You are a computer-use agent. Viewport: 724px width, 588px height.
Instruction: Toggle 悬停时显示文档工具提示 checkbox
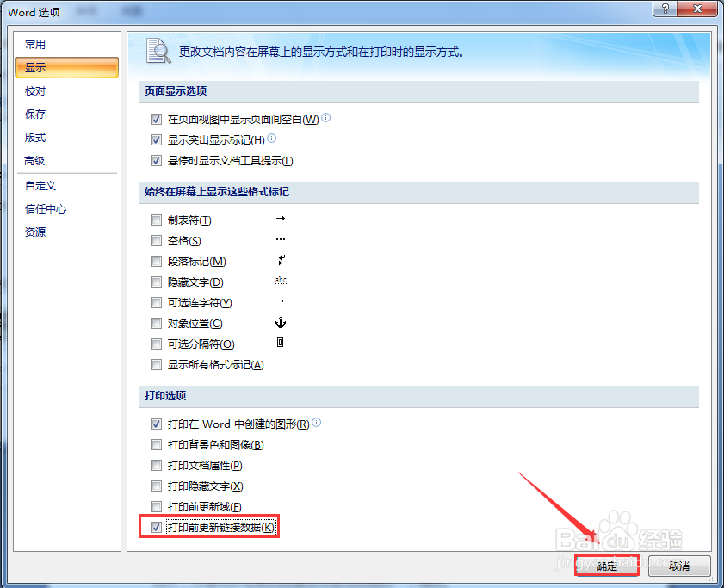[x=156, y=161]
